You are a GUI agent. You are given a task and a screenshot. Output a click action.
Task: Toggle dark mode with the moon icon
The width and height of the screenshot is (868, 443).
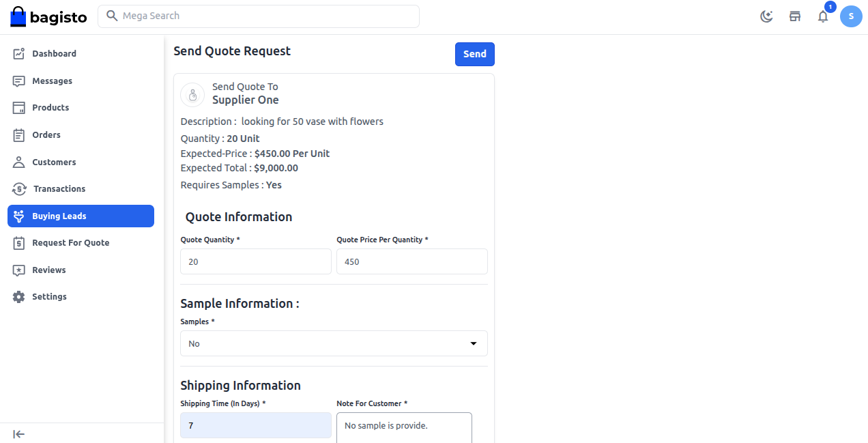click(766, 16)
